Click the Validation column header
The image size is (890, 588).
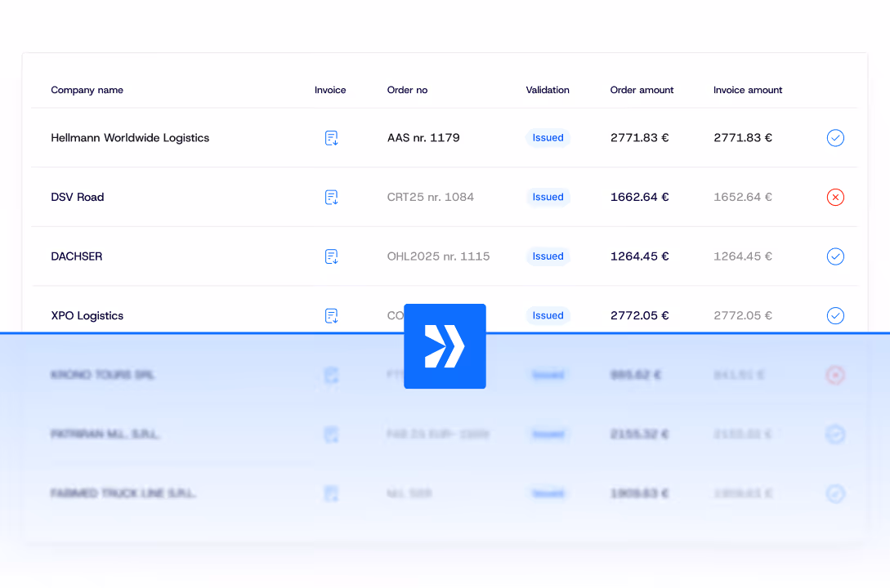pos(548,90)
